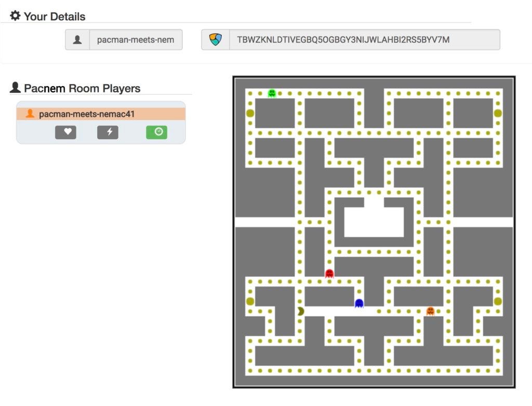Click the bottom-right large power pellet
The height and width of the screenshot is (406, 532).
coord(498,301)
